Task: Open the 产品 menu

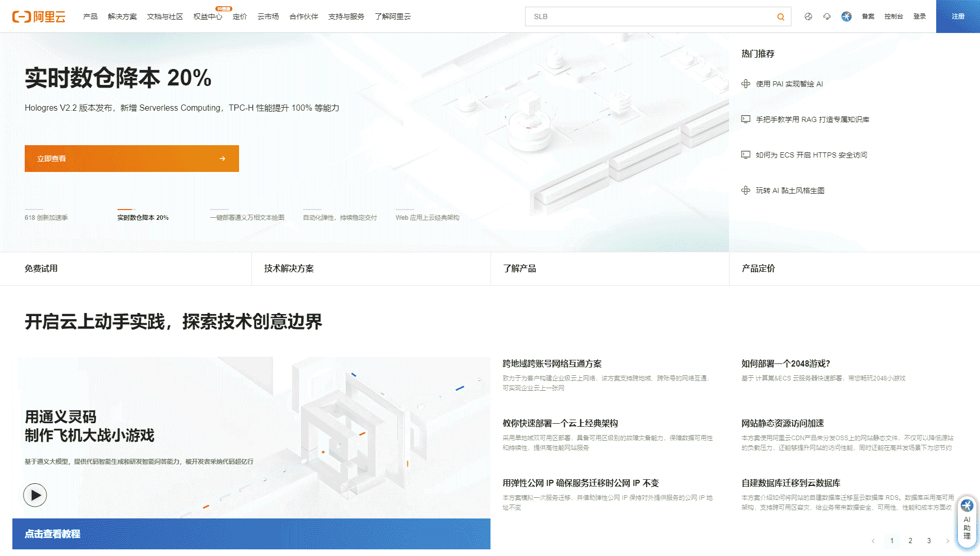Action: [x=90, y=16]
